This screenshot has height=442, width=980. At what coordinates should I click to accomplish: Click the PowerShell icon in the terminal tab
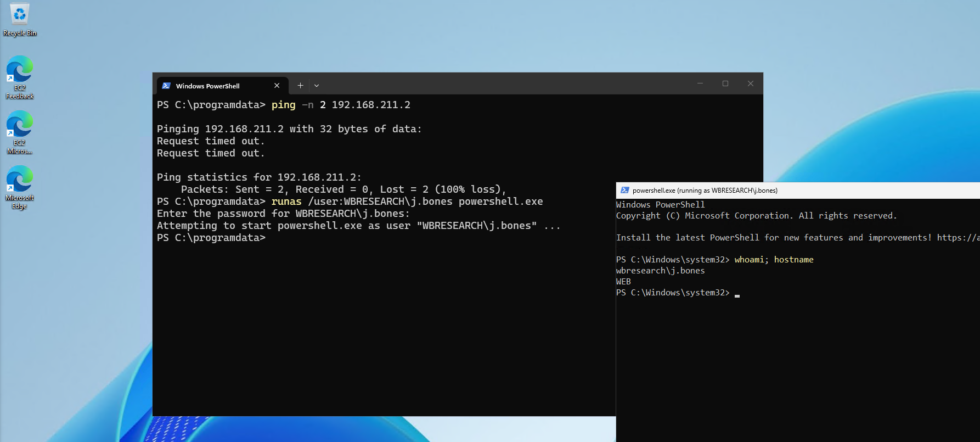(x=166, y=86)
